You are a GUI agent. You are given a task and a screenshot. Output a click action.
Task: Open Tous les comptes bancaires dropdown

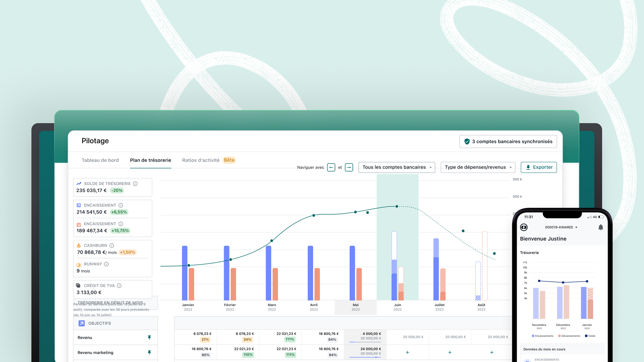(x=397, y=167)
